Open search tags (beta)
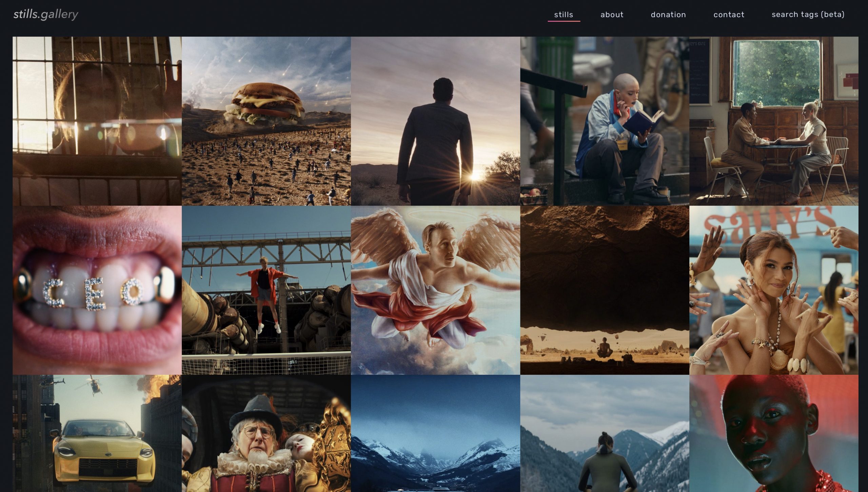The height and width of the screenshot is (492, 868). pos(808,15)
